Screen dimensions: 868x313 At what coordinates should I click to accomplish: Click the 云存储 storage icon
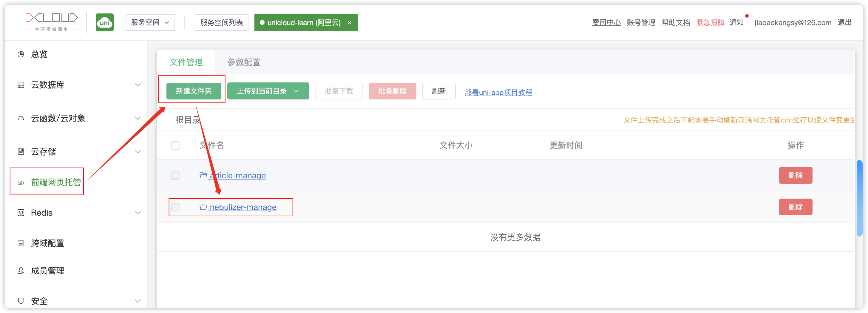pos(21,152)
